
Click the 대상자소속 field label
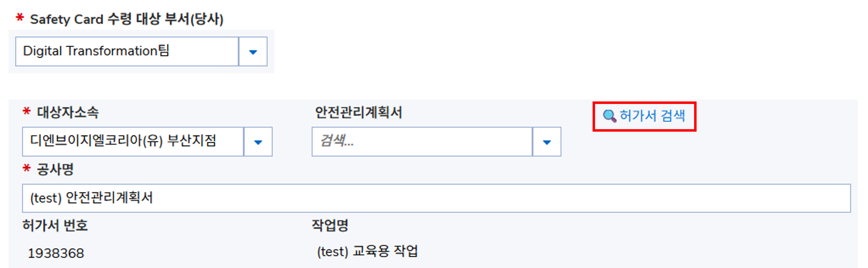tap(68, 112)
